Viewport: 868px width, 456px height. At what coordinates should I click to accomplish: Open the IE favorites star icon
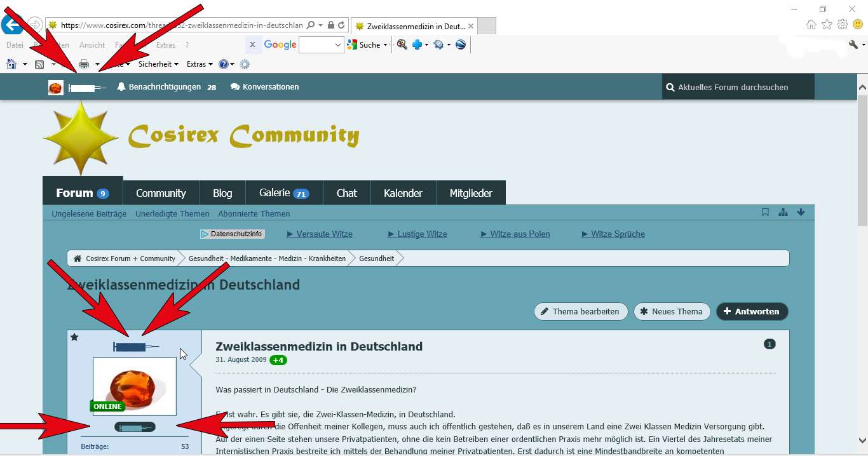coord(827,25)
